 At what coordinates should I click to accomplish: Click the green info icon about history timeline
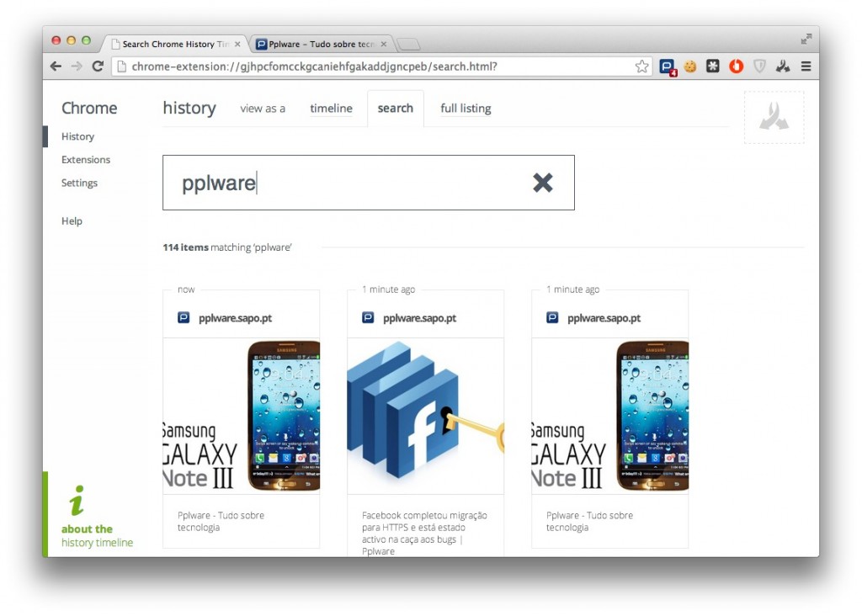pos(77,500)
